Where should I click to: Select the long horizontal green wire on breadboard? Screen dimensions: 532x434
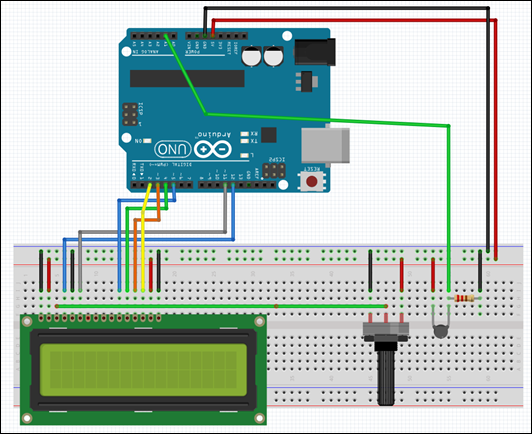pos(221,306)
